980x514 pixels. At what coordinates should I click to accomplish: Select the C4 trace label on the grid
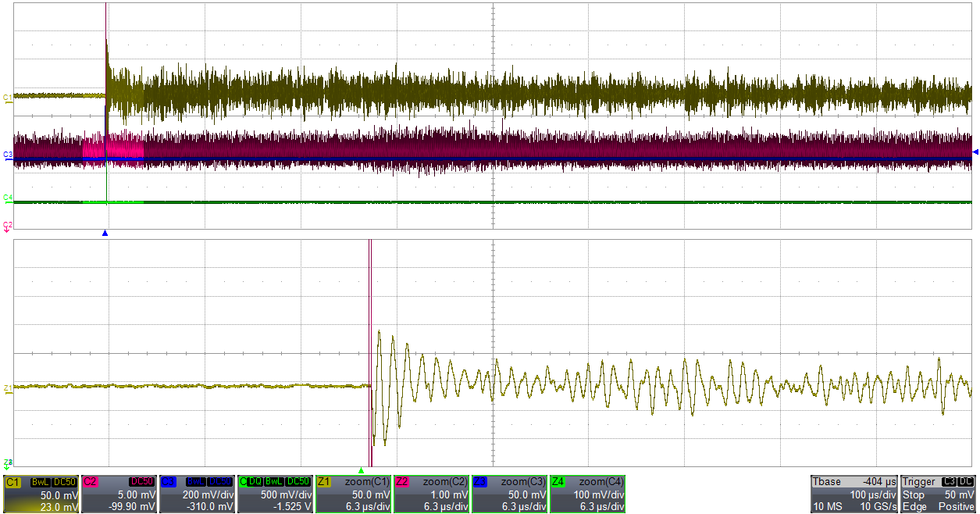tap(8, 197)
